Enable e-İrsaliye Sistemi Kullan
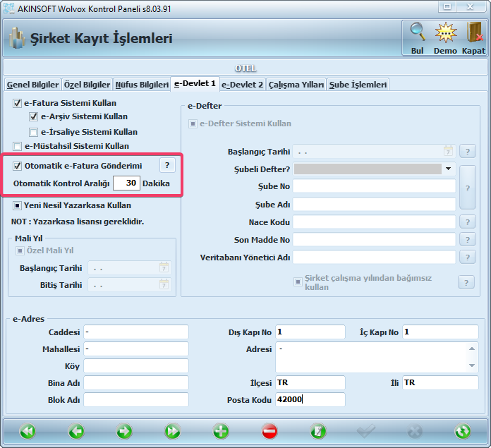Viewport: 491px width, 448px height. (33, 132)
